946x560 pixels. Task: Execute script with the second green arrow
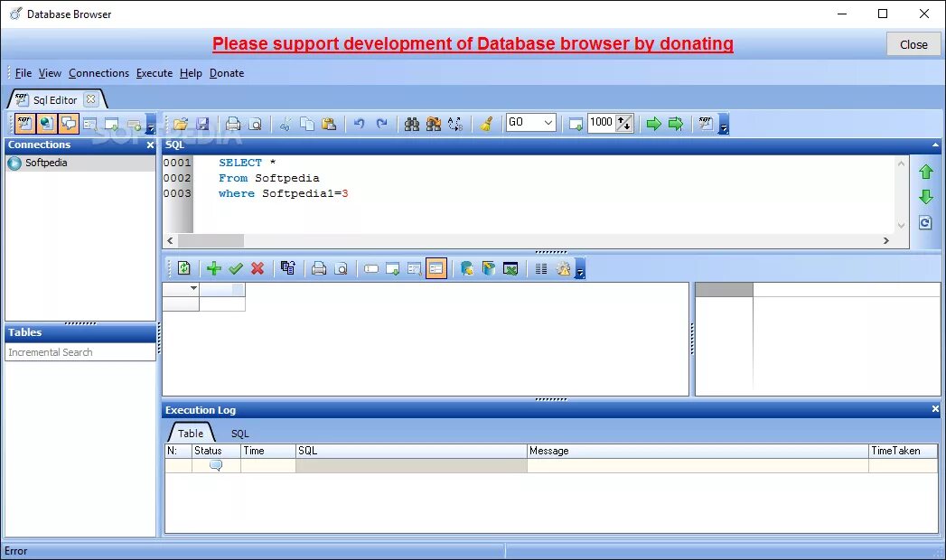click(x=676, y=124)
